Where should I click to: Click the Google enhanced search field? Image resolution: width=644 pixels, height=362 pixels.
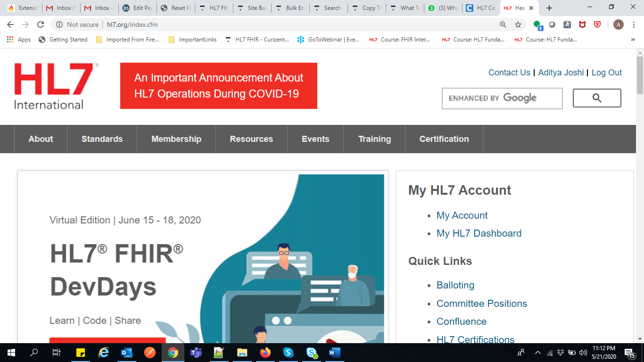point(502,99)
